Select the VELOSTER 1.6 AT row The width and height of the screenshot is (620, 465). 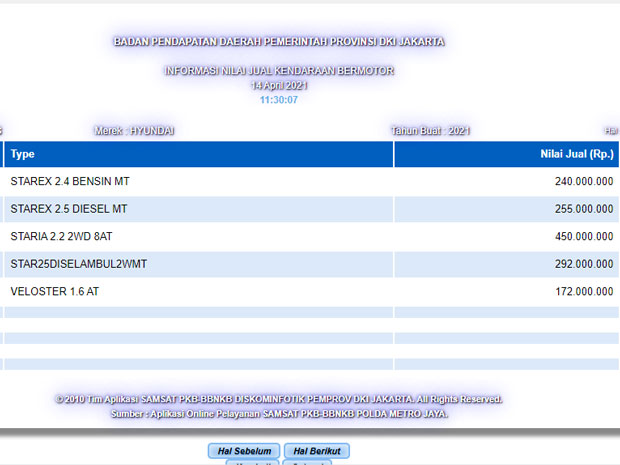55,292
